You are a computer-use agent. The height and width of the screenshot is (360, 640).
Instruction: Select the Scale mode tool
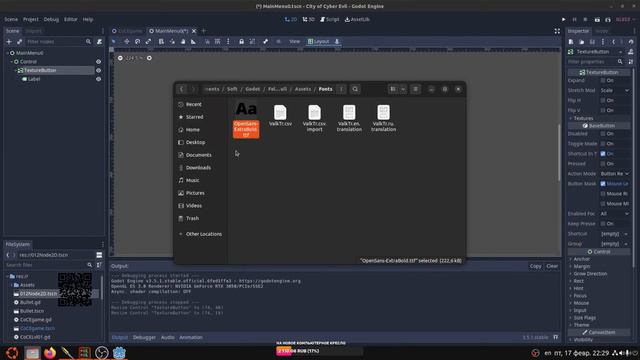tap(148, 42)
